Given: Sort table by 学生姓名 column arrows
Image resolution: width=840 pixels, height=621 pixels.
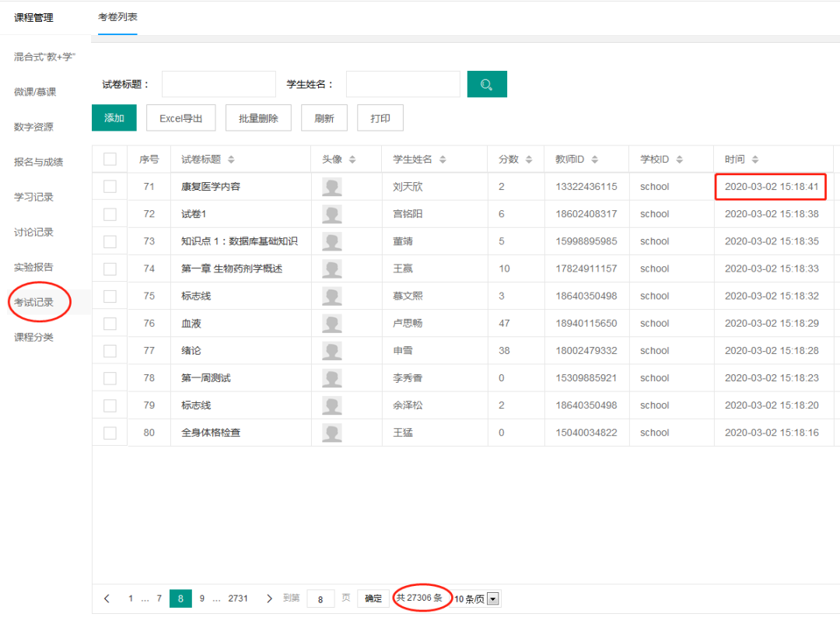Looking at the screenshot, I should (x=443, y=160).
